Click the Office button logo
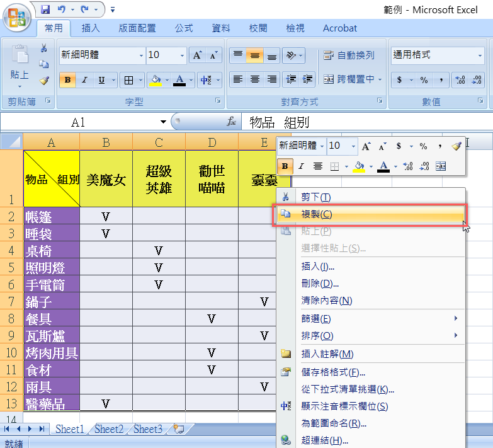The image size is (493, 448). (x=17, y=17)
